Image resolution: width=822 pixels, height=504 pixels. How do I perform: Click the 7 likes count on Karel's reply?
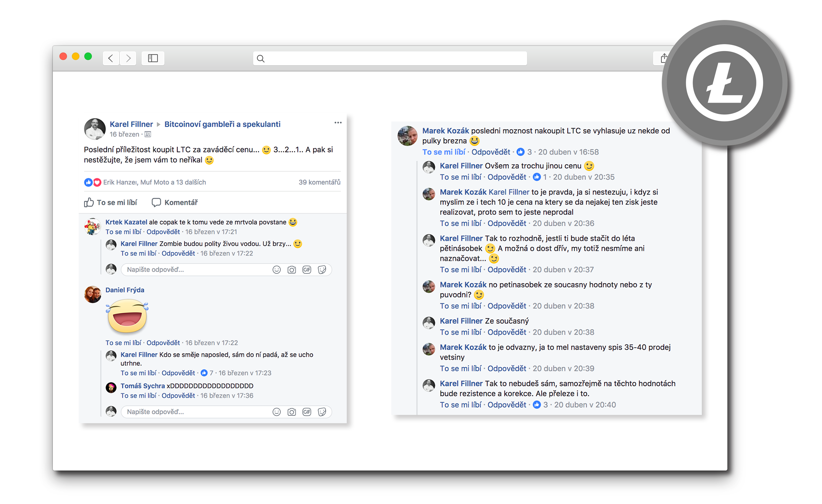tap(208, 373)
